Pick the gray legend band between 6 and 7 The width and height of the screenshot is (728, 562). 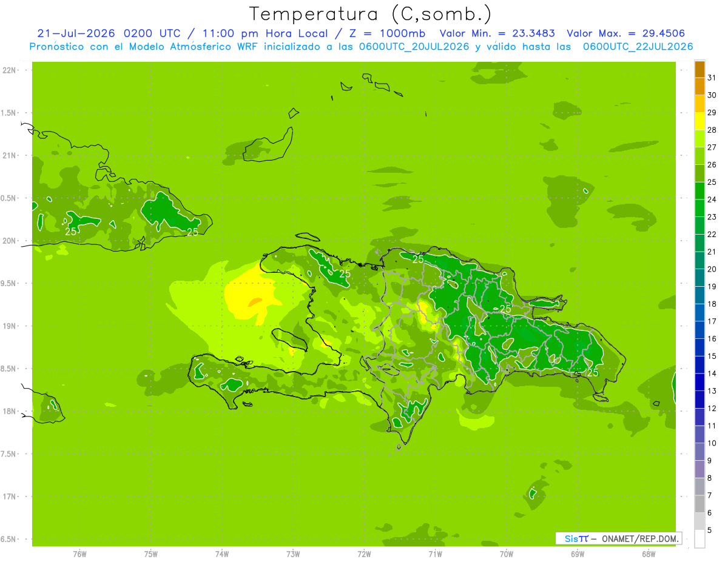tap(699, 504)
